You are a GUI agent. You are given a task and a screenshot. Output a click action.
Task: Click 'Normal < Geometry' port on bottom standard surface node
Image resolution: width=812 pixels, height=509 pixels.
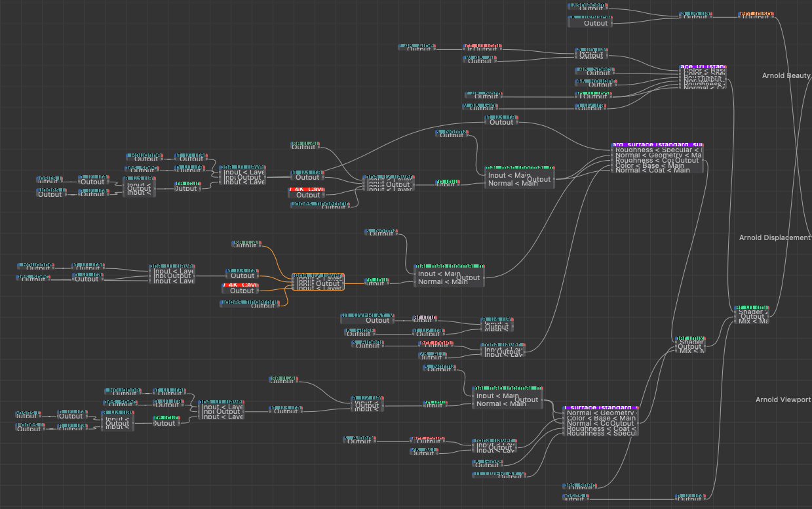pyautogui.click(x=601, y=413)
